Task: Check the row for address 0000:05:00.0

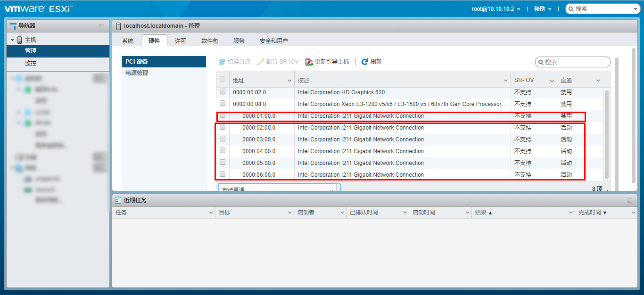Action: click(x=223, y=162)
